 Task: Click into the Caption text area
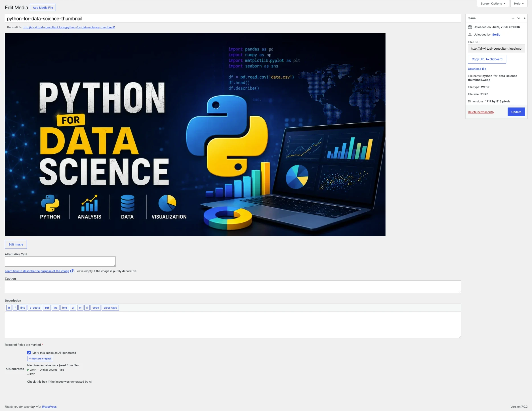click(233, 287)
